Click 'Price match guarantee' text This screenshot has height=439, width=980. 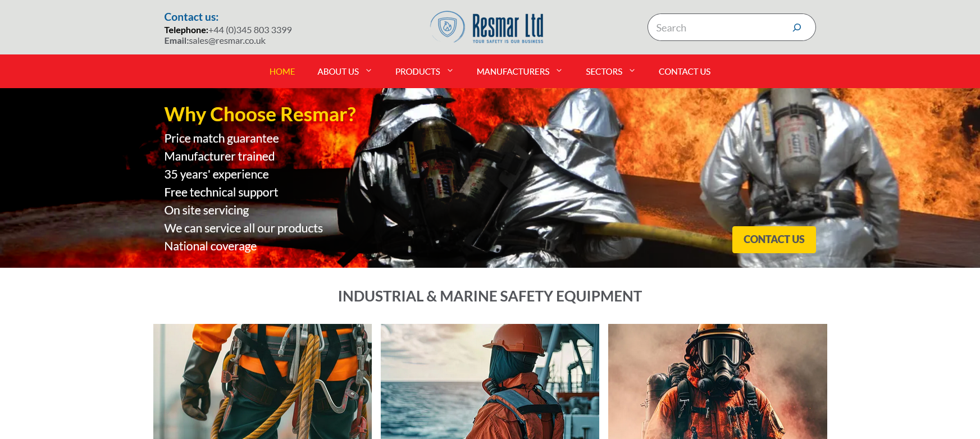221,139
